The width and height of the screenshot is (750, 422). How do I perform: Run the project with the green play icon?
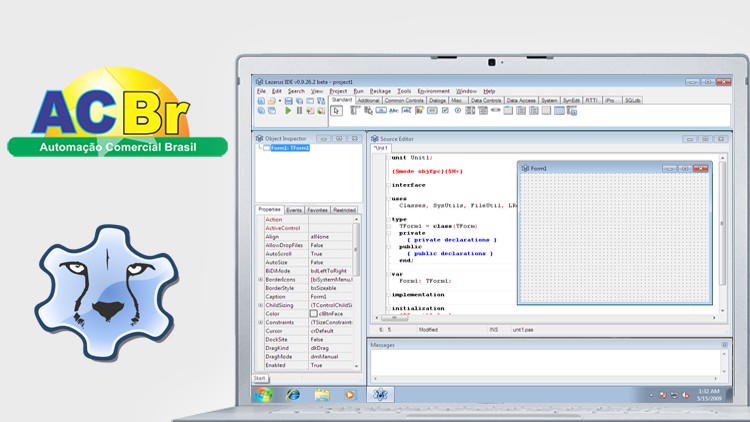(288, 111)
